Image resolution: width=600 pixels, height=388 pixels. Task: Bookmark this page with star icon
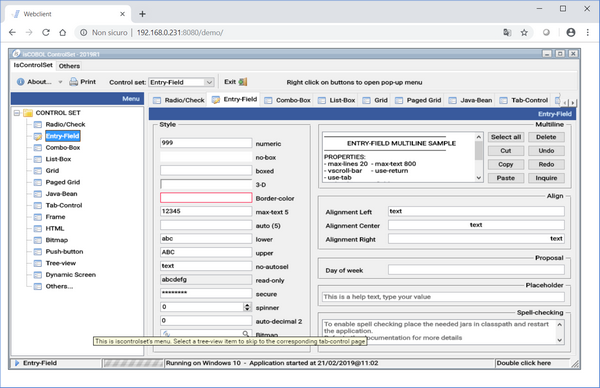click(524, 33)
